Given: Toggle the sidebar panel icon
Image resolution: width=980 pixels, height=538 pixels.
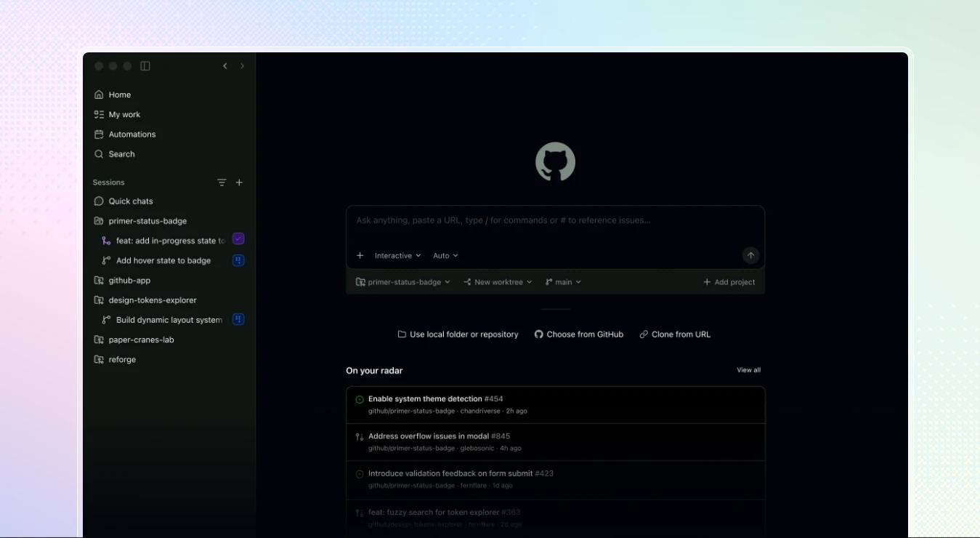Looking at the screenshot, I should point(145,66).
